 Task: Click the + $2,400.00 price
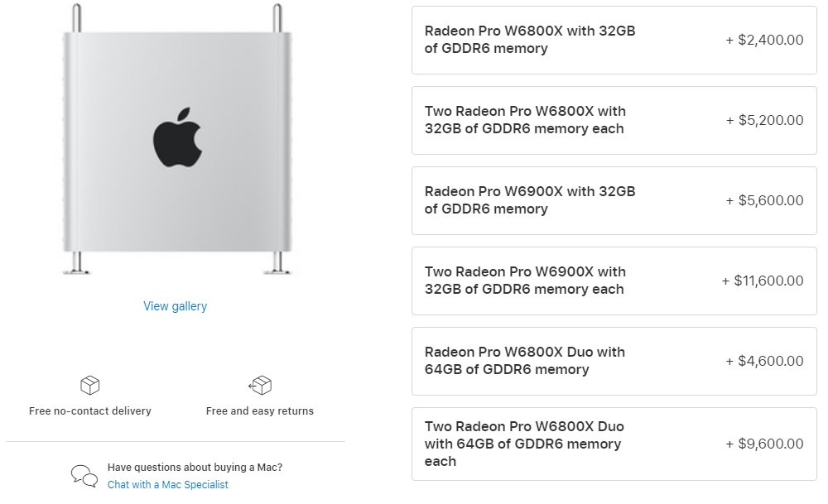click(764, 40)
